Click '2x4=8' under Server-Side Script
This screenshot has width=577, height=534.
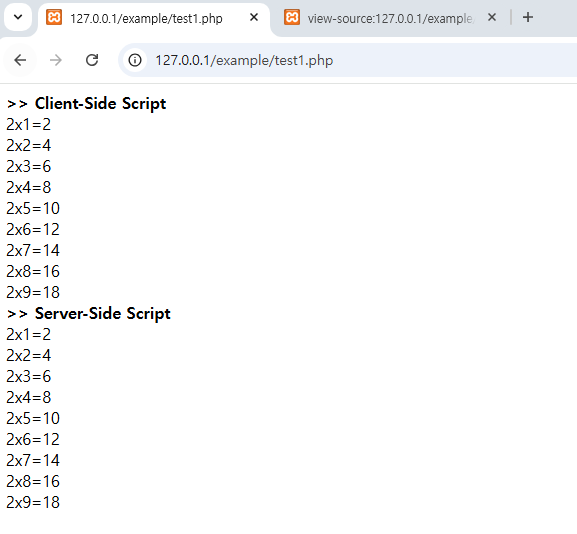pos(28,397)
